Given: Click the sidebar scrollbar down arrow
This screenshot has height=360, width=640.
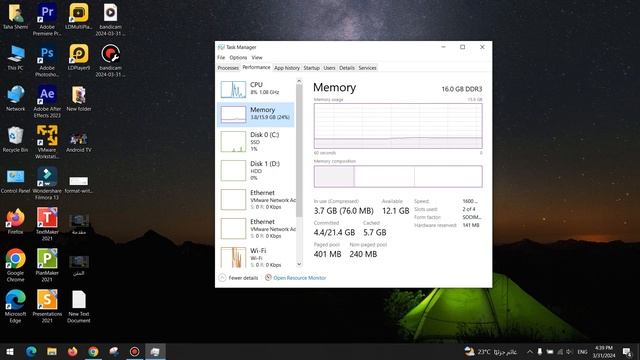Looking at the screenshot, I should 299,264.
